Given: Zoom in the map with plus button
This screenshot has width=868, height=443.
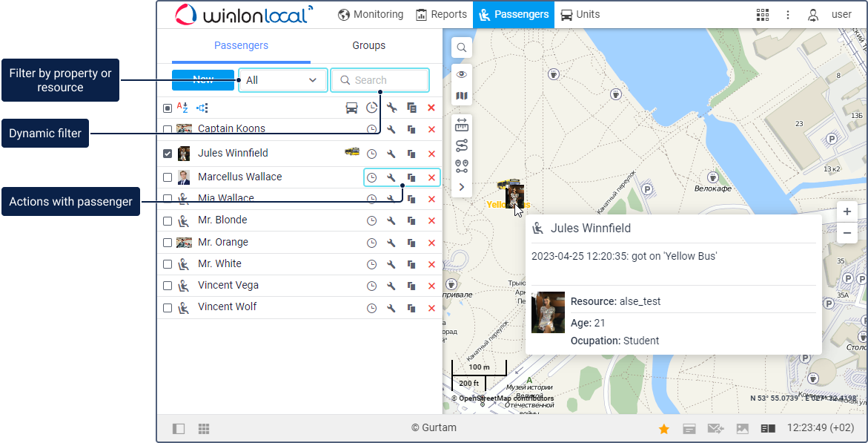Looking at the screenshot, I should point(847,211).
